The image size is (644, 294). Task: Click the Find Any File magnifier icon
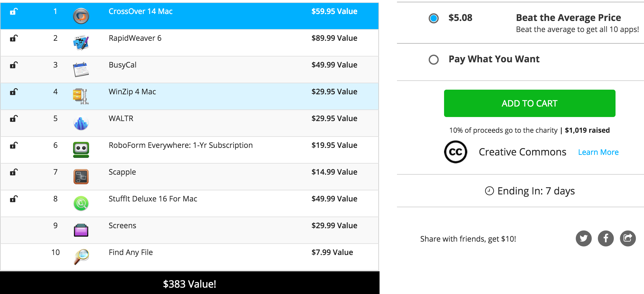(x=81, y=257)
